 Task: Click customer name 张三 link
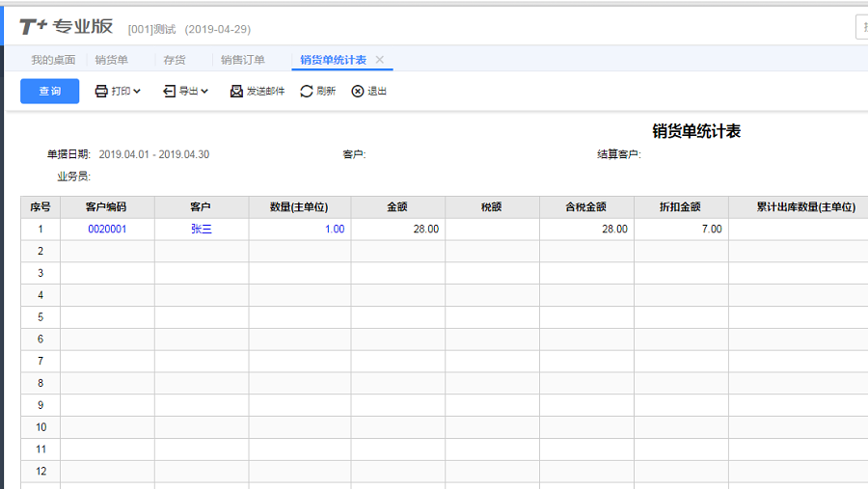click(x=202, y=230)
